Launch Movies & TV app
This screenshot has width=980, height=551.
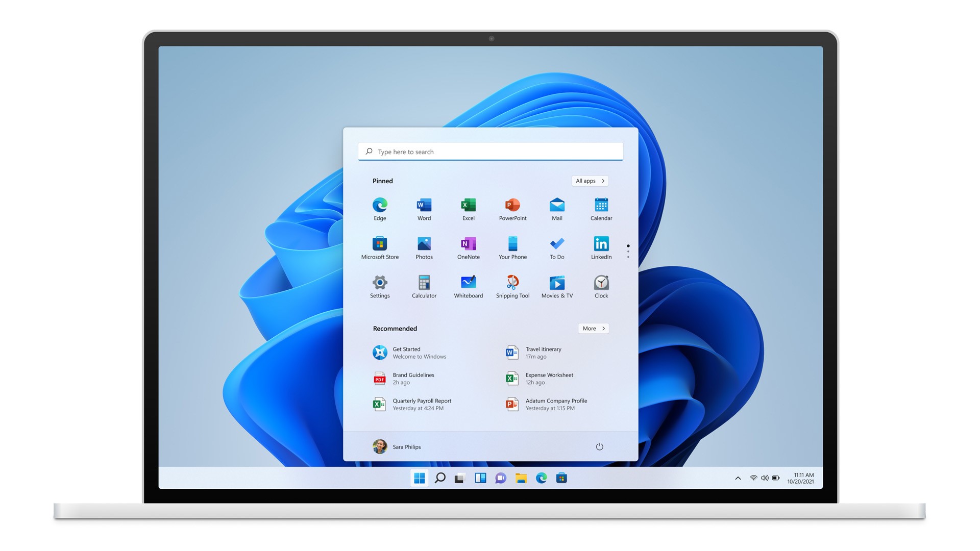point(557,283)
